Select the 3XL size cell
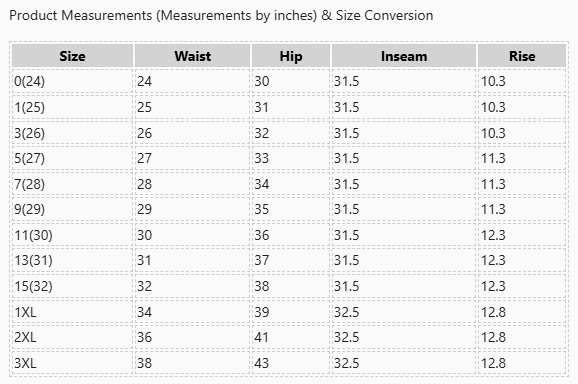 point(72,363)
